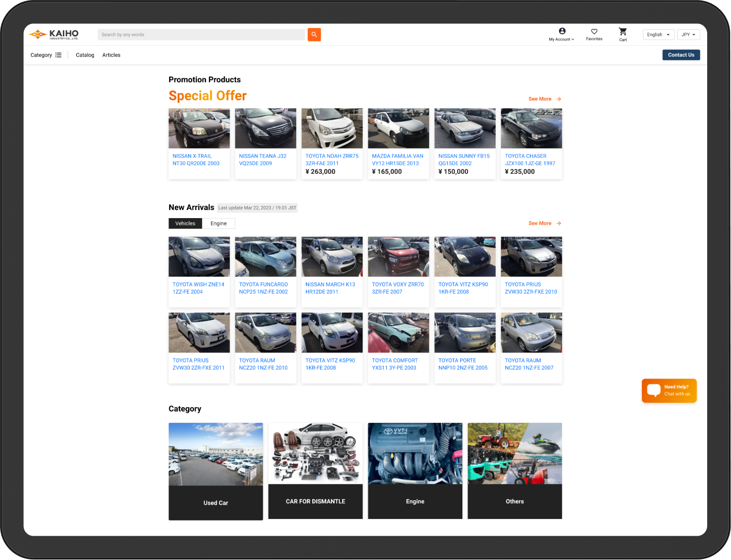Image resolution: width=731 pixels, height=560 pixels.
Task: Open TOYOTA RAUM NCZ20 2010 listing
Action: click(x=263, y=364)
